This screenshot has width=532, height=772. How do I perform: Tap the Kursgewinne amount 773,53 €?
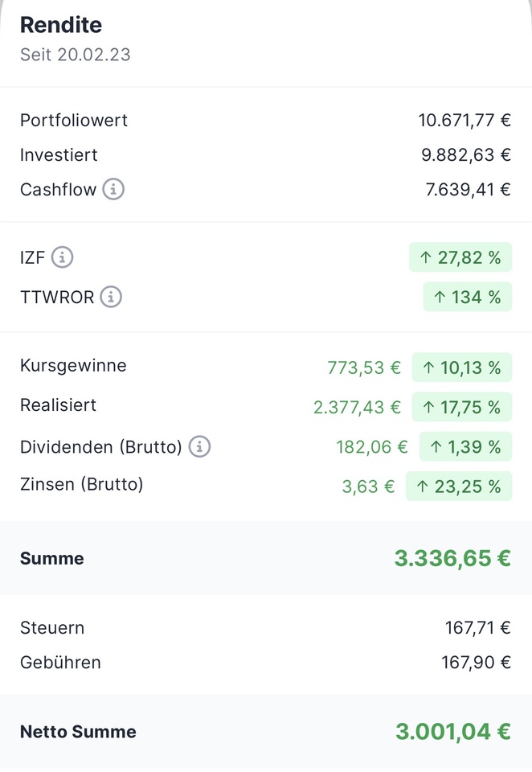(364, 368)
